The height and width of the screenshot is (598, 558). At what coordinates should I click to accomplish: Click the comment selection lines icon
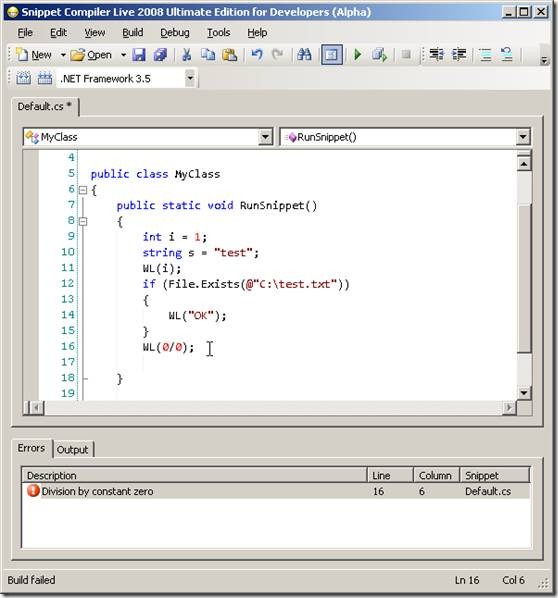485,55
